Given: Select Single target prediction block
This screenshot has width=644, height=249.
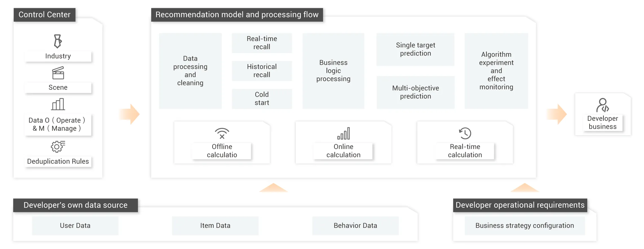Looking at the screenshot, I should (415, 49).
